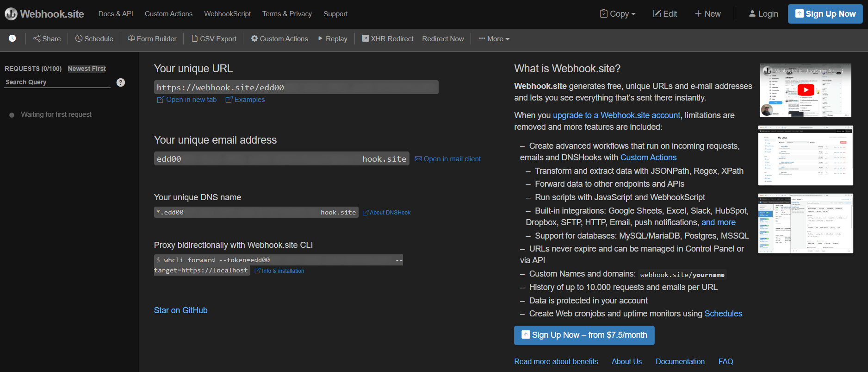Click the Share toolbar item
Image resolution: width=868 pixels, height=372 pixels.
coord(47,39)
